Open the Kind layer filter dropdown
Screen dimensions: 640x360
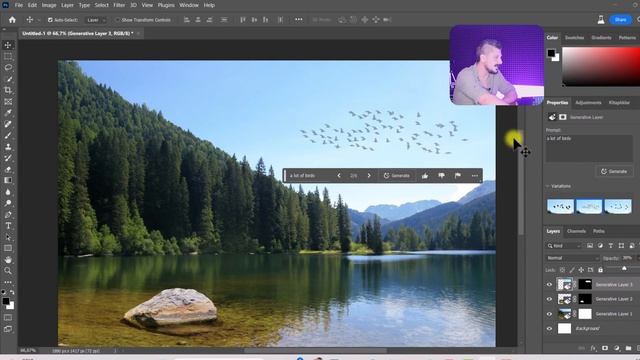click(x=564, y=246)
